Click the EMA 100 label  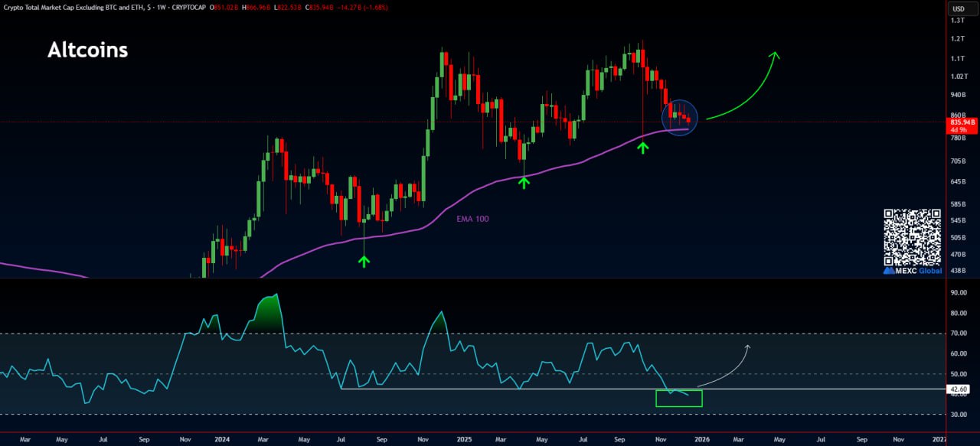472,219
